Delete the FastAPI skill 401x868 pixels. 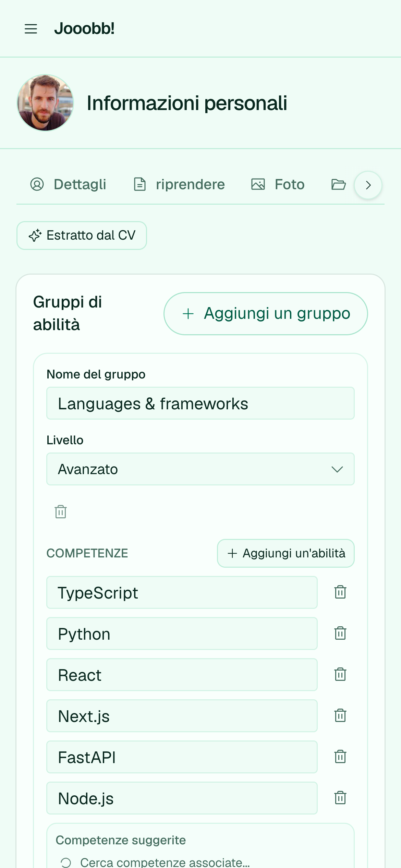click(x=340, y=757)
